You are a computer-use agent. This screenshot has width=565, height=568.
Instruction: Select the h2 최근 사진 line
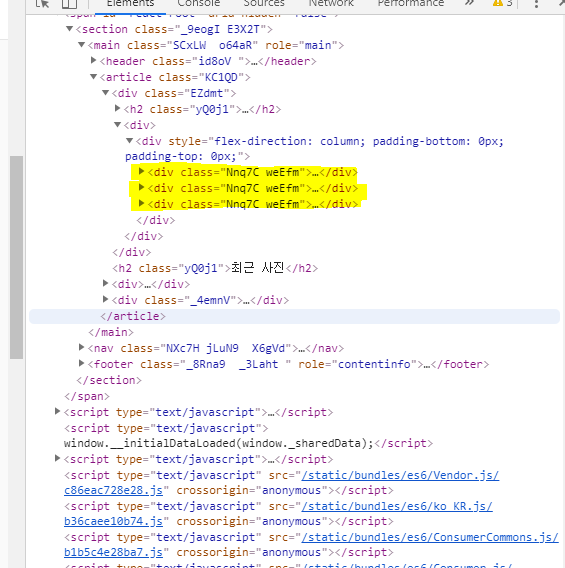[215, 268]
